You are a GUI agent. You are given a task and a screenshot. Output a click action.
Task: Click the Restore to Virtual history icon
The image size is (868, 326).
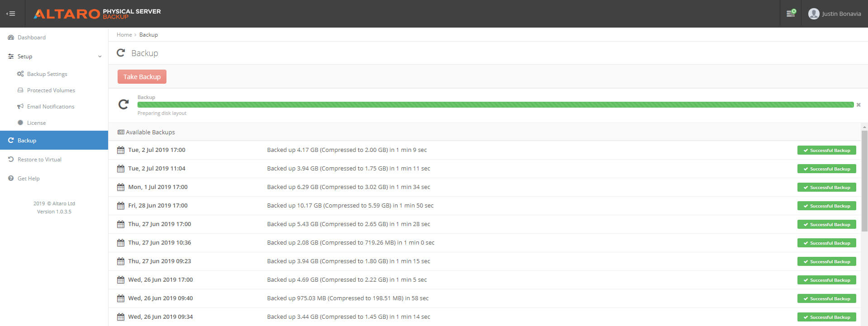click(11, 159)
